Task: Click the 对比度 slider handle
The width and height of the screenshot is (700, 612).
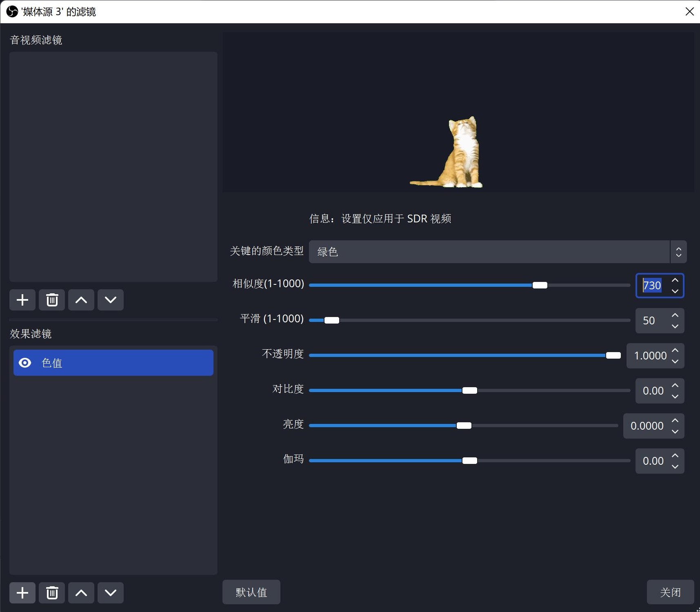Action: pyautogui.click(x=469, y=390)
